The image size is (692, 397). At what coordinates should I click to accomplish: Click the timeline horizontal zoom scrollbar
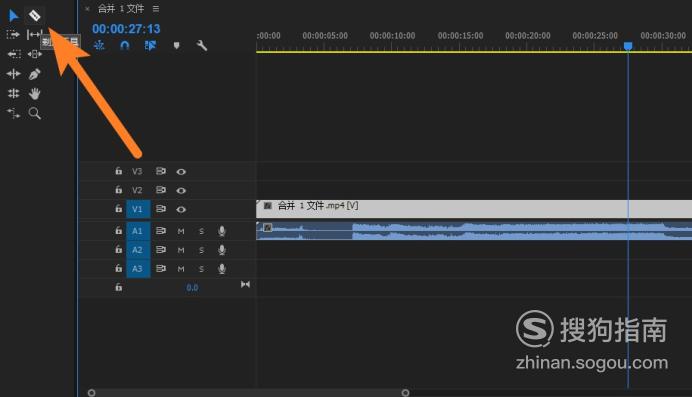(248, 393)
